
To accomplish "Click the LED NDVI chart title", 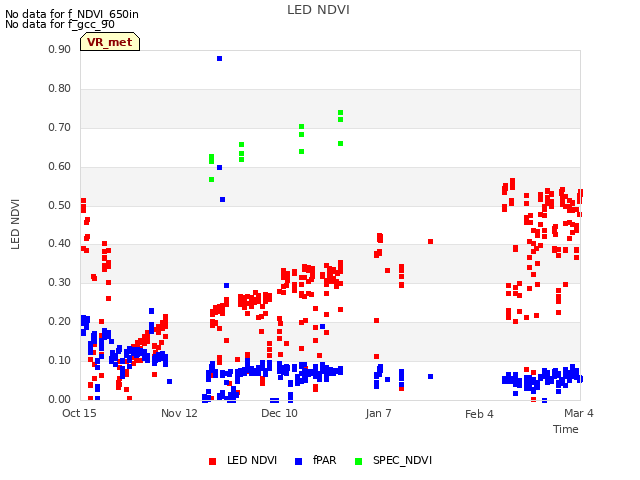I will coord(318,10).
